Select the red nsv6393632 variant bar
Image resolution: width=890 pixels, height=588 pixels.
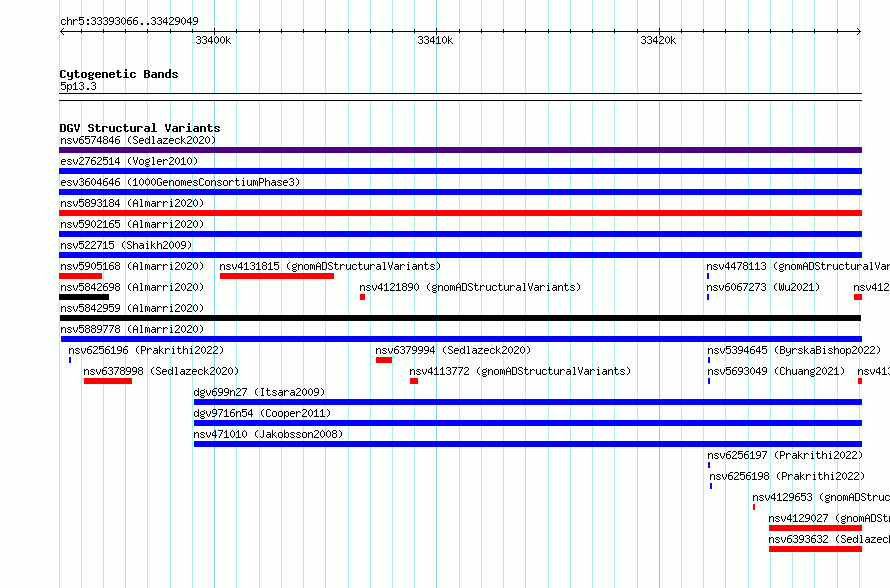815,549
